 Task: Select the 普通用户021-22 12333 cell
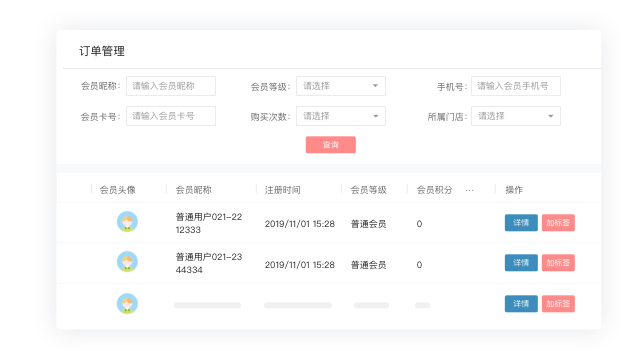[209, 223]
